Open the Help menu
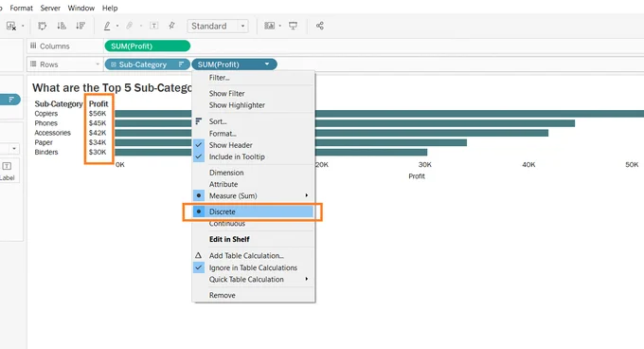Screen dimensions: 644x349 [110, 8]
